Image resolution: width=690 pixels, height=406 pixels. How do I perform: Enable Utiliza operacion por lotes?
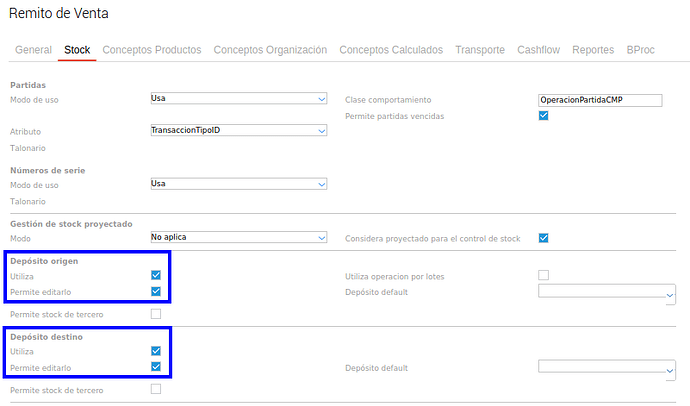click(544, 275)
